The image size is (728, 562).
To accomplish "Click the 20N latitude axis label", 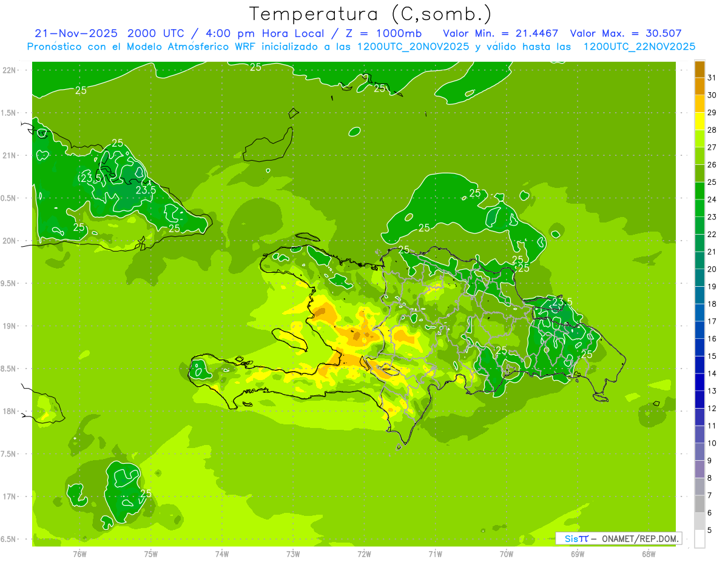I will (9, 241).
